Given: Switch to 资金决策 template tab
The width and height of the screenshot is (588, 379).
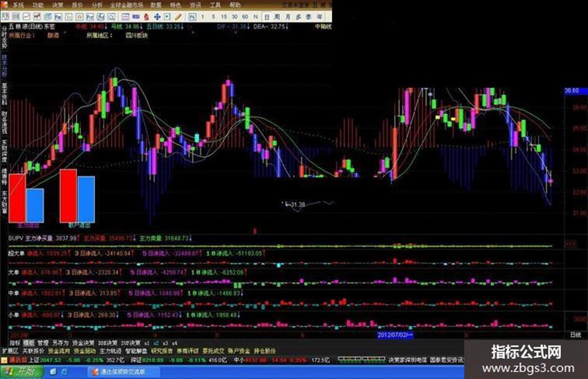Looking at the screenshot, I should (x=83, y=343).
